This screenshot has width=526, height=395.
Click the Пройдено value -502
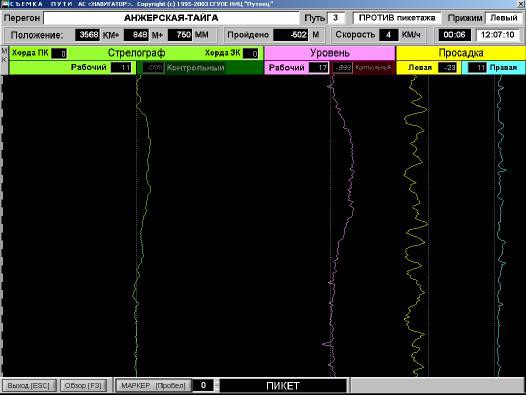(291, 35)
